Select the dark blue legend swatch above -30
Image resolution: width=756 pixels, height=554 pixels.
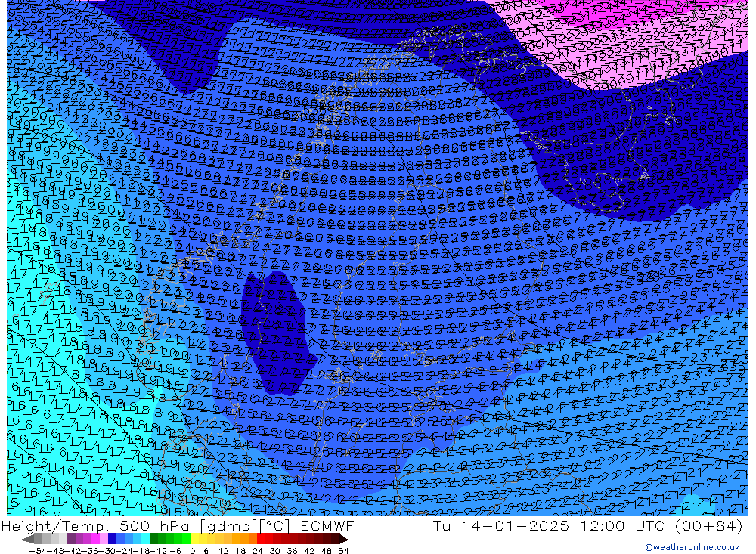[x=112, y=539]
